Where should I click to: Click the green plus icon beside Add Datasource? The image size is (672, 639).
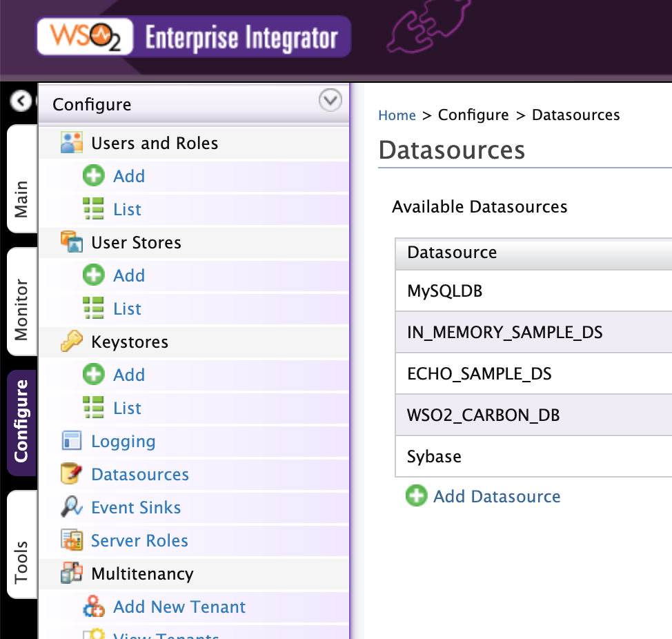(x=417, y=496)
